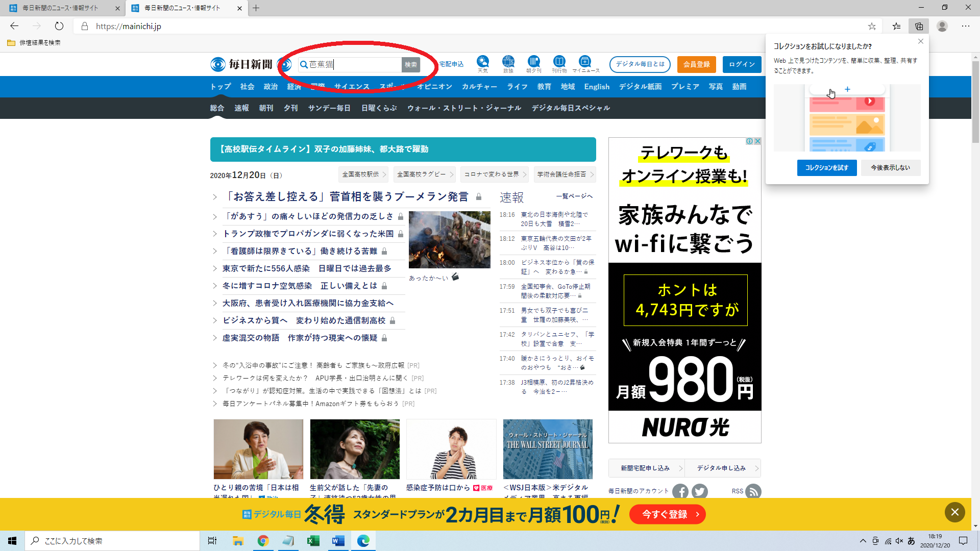Open the 刊行物 publications icon
Image resolution: width=980 pixels, height=551 pixels.
(559, 62)
